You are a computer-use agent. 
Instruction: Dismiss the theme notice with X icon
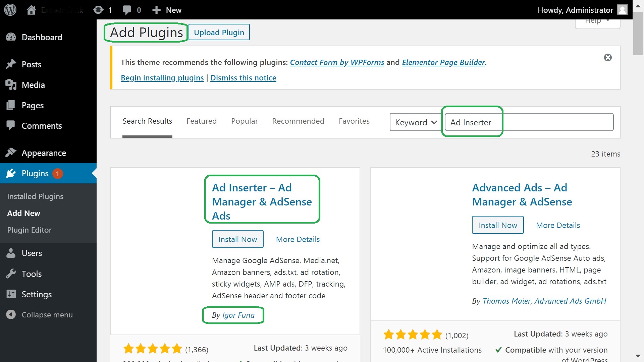[607, 58]
